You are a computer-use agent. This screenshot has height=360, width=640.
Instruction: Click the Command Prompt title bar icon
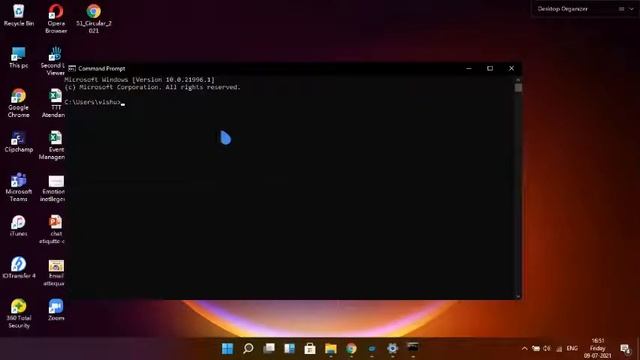click(72, 69)
